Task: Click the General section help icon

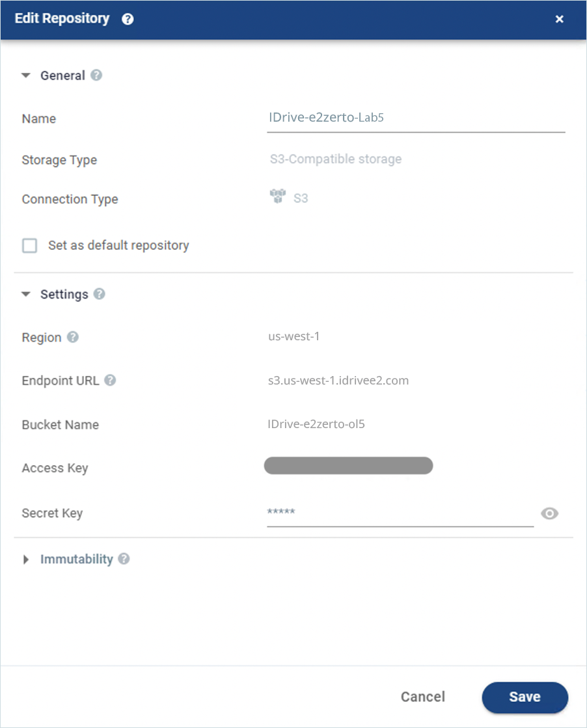Action: pos(96,75)
